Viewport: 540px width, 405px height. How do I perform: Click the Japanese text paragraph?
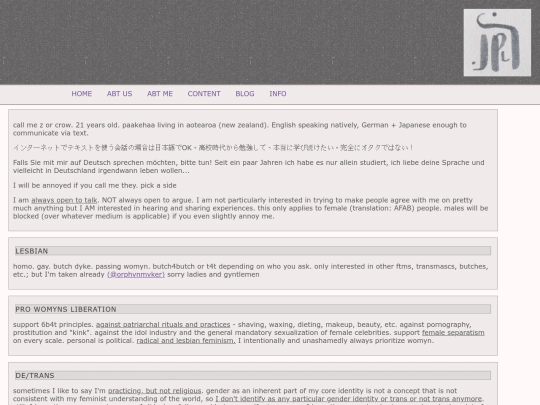213,148
